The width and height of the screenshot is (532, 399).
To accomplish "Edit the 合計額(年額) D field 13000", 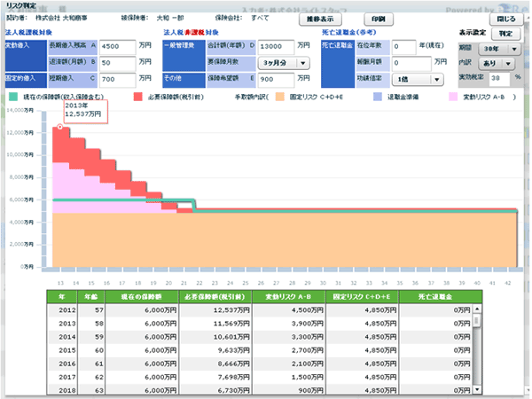I will click(x=276, y=46).
